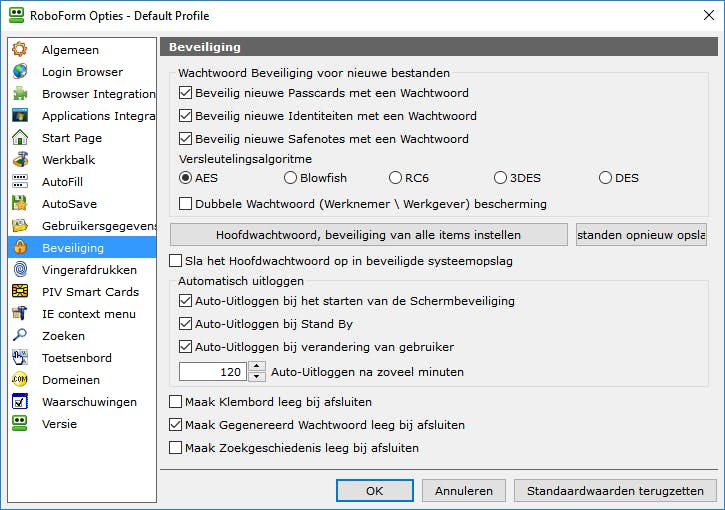Click the Vingerafdrukken fingerprint icon
The height and width of the screenshot is (510, 725).
tap(20, 270)
